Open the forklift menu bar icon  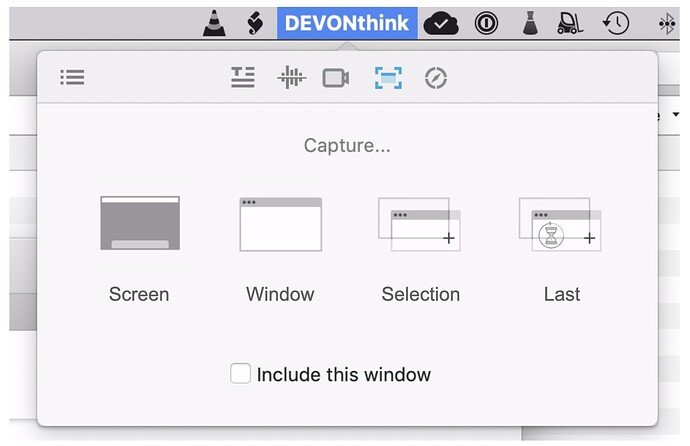(570, 23)
